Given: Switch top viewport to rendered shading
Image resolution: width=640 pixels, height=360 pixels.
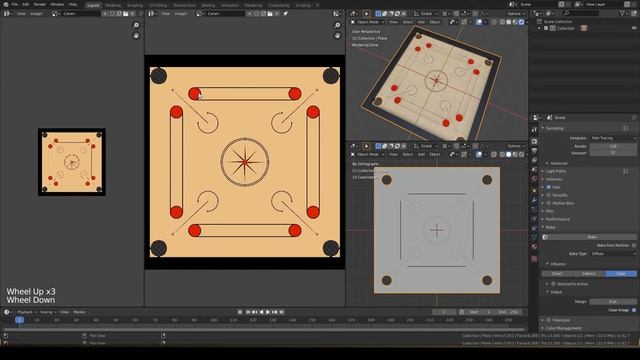Looking at the screenshot, I should tap(521, 22).
